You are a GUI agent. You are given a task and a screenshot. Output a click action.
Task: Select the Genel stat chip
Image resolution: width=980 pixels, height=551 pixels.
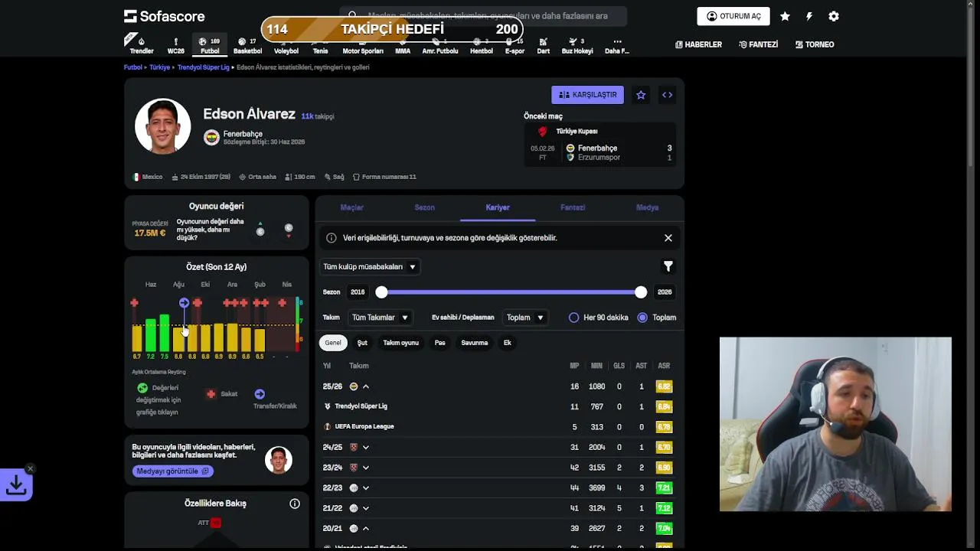coord(333,343)
